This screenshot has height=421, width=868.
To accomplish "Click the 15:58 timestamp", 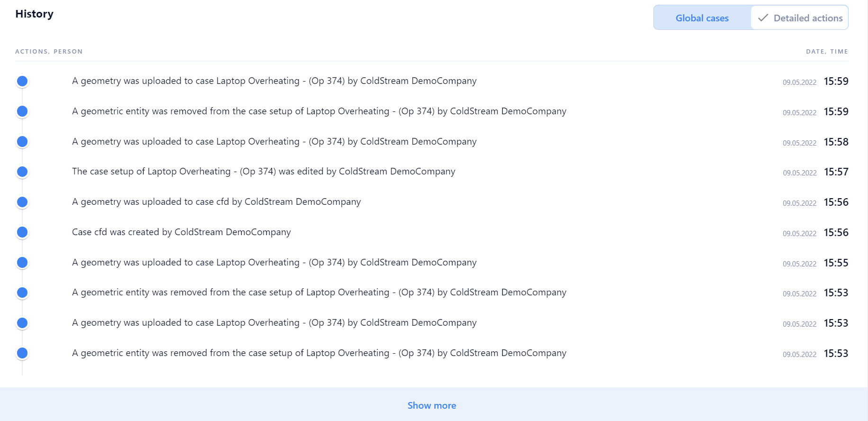I will [836, 142].
